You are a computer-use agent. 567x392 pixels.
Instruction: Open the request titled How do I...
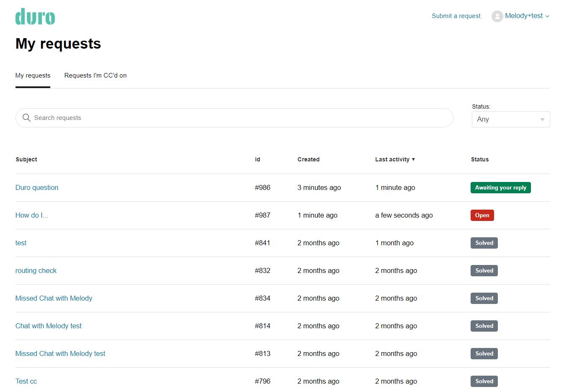coord(32,215)
